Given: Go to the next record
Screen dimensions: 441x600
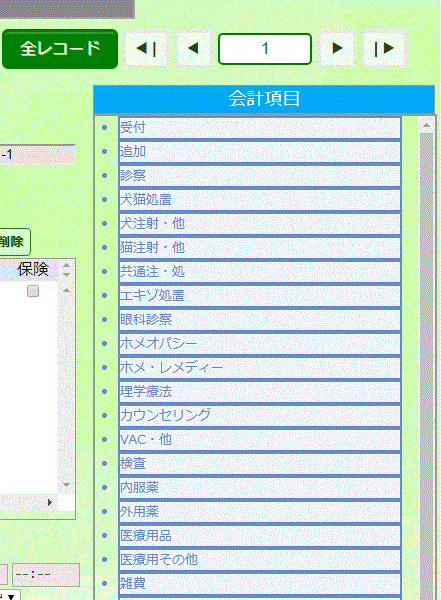Looking at the screenshot, I should point(337,49).
